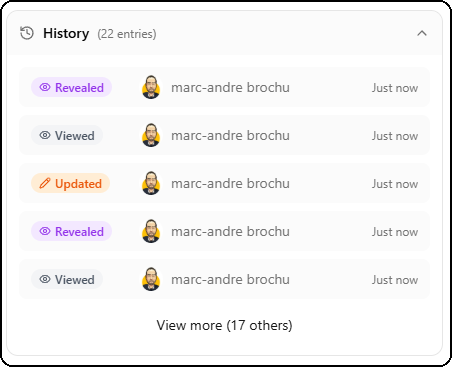Select user name in the Updated row
The width and height of the screenshot is (452, 367).
[230, 184]
